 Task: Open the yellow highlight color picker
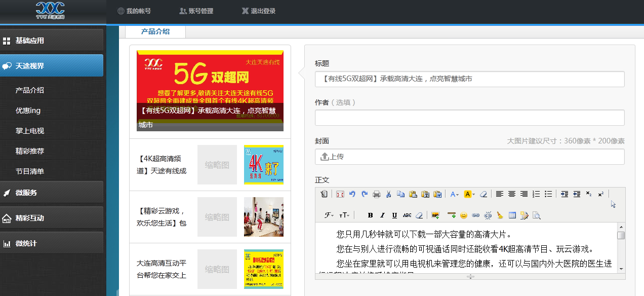click(469, 194)
